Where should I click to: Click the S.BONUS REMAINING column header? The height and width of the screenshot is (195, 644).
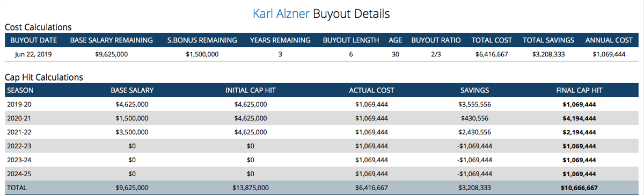point(202,40)
